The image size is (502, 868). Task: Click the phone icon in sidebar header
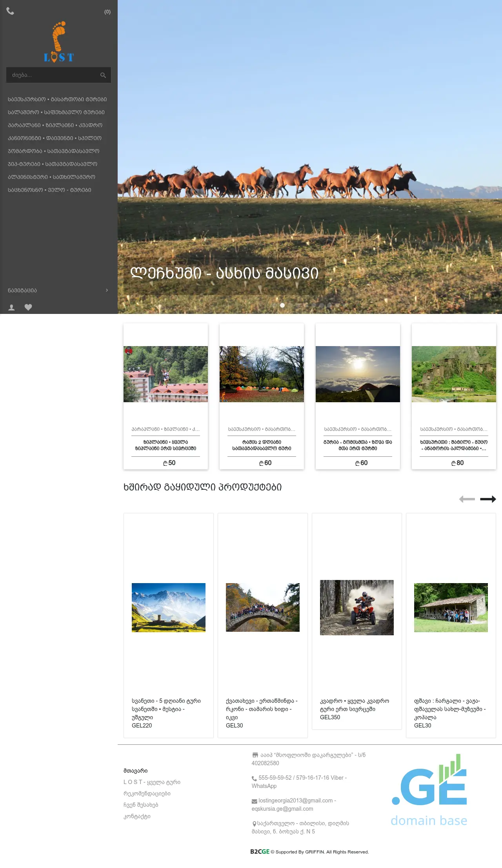10,11
